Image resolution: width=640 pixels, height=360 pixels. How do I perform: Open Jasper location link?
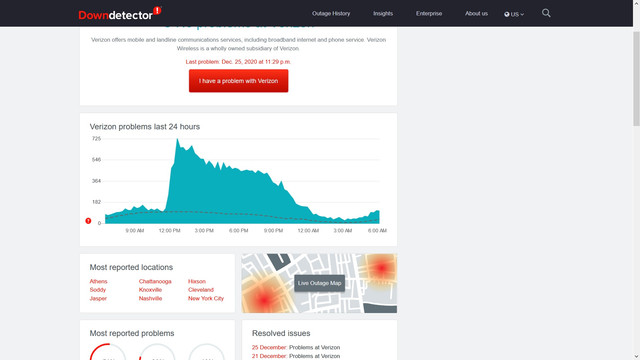[98, 298]
